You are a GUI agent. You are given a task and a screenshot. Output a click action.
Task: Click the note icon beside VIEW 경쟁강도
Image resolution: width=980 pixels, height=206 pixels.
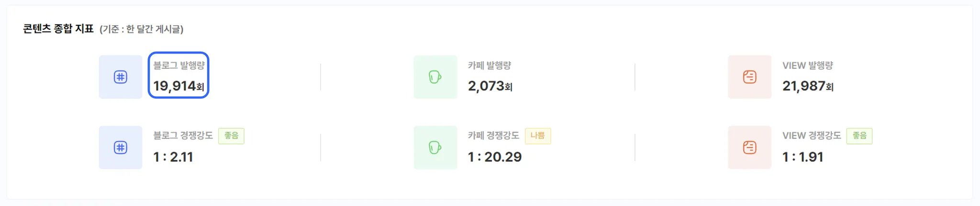(x=750, y=147)
